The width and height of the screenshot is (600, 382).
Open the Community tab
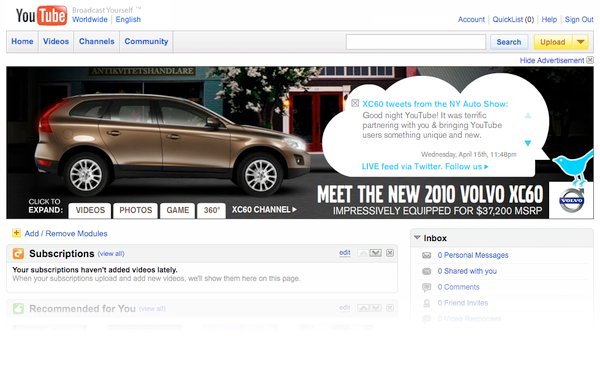146,41
